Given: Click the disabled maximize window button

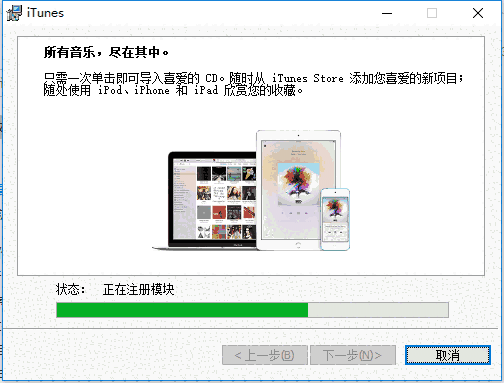Looking at the screenshot, I should (432, 13).
